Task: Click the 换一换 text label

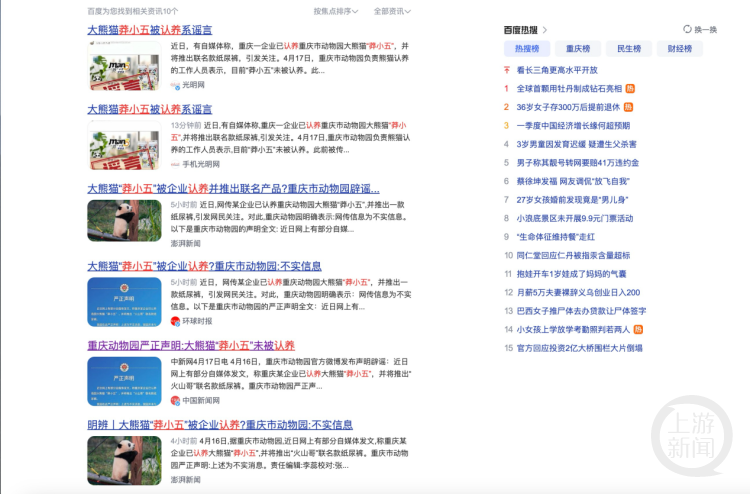Action: tap(706, 30)
